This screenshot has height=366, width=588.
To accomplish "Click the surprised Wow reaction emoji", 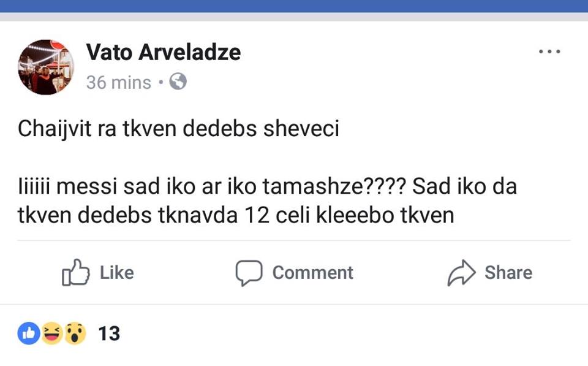I will click(x=75, y=333).
